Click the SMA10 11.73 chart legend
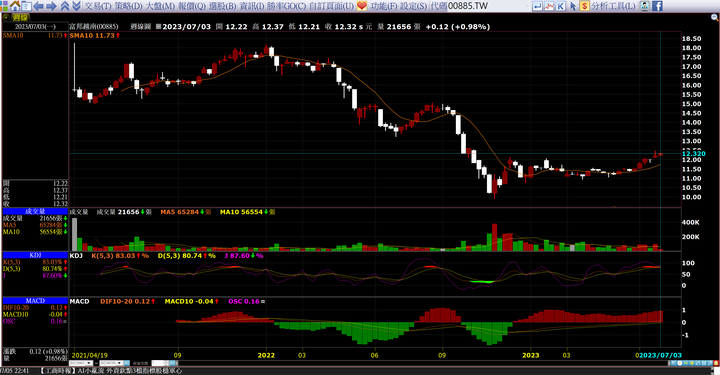720x375 pixels. [x=95, y=35]
